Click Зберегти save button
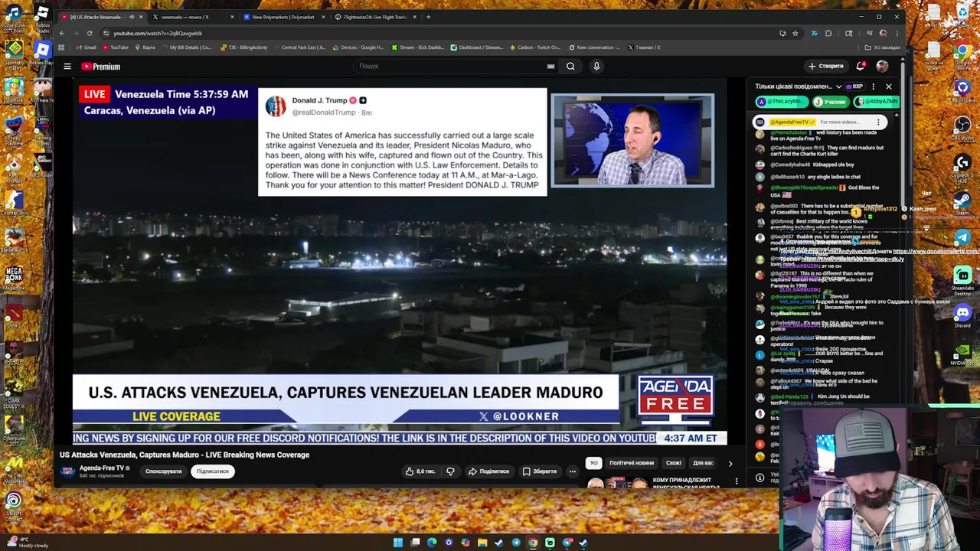The height and width of the screenshot is (551, 980). 540,471
